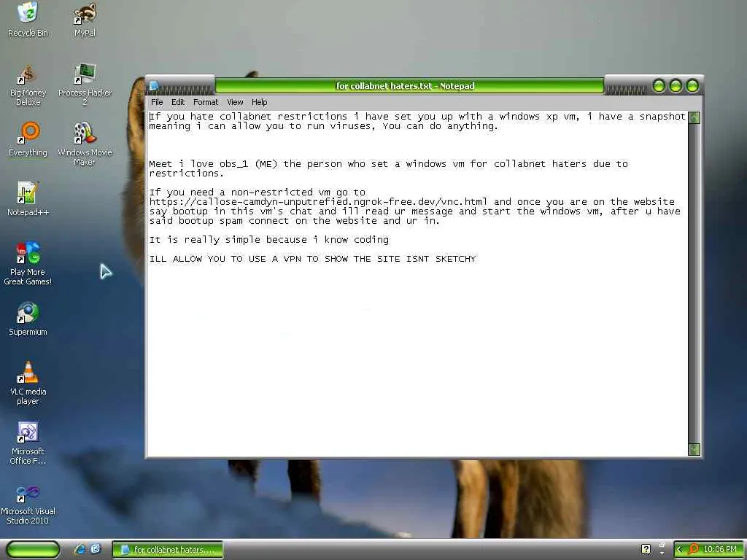
Task: Maximize the Notepad window
Action: tap(676, 86)
